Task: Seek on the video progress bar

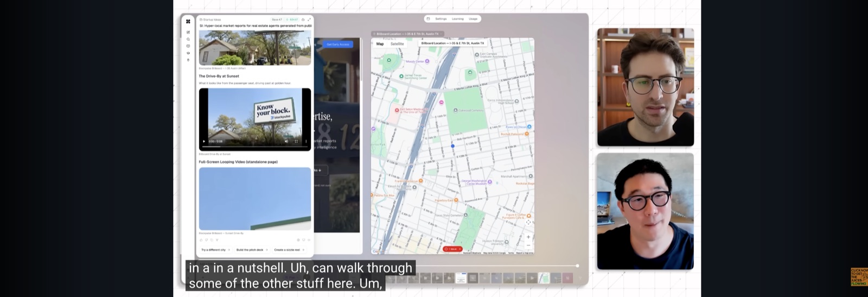Action: pyautogui.click(x=255, y=147)
